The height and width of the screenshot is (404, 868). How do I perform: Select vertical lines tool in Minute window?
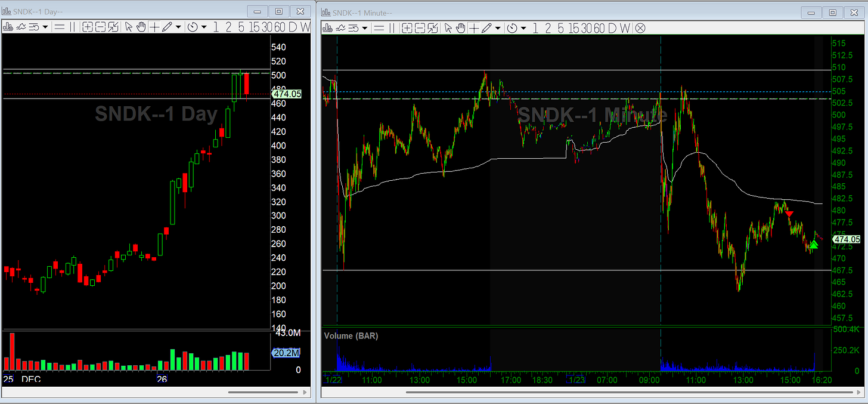coord(392,27)
